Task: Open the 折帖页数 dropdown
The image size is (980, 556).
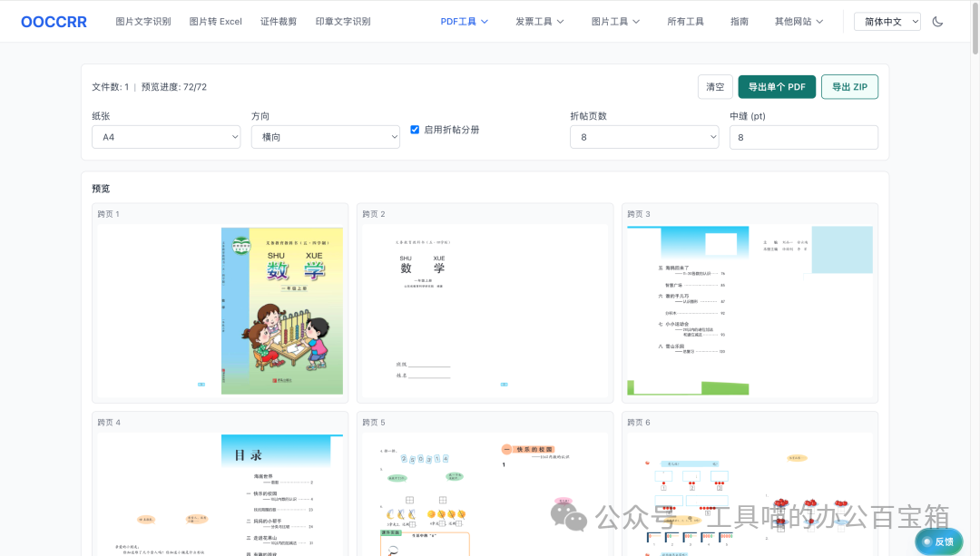Action: coord(644,137)
